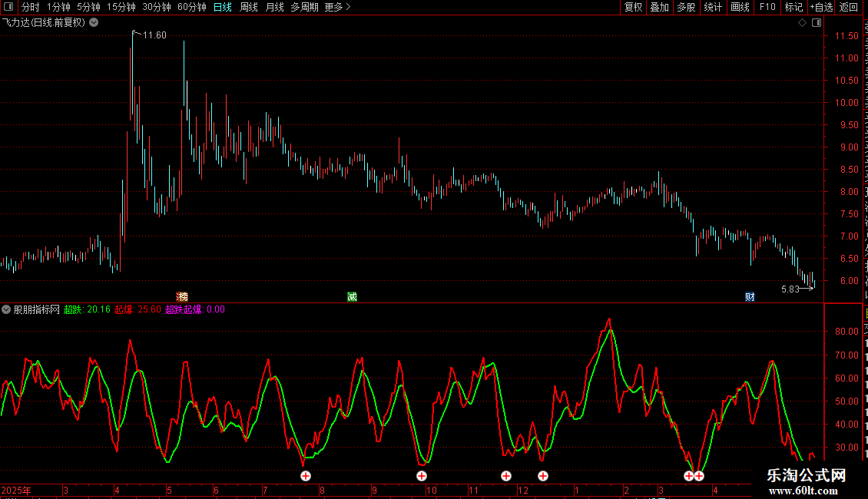The width and height of the screenshot is (868, 499).
Task: Switch to 周线 weekly chart
Action: (x=249, y=7)
